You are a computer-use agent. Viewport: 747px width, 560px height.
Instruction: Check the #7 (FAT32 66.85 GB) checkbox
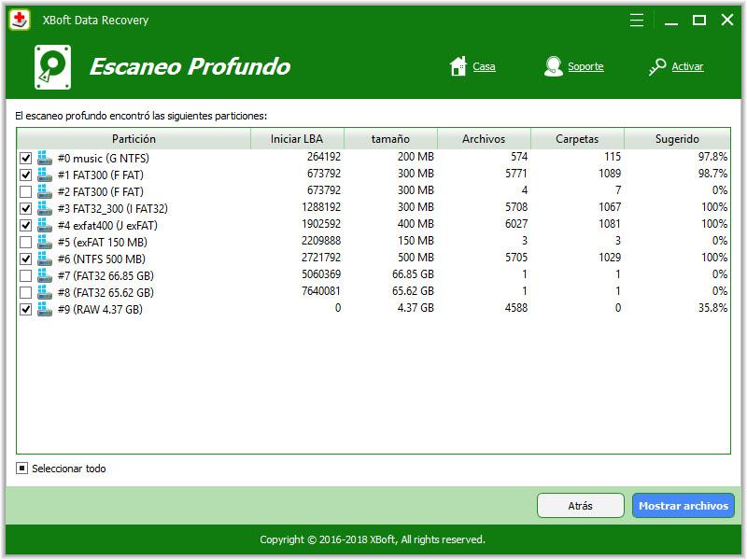pos(26,275)
